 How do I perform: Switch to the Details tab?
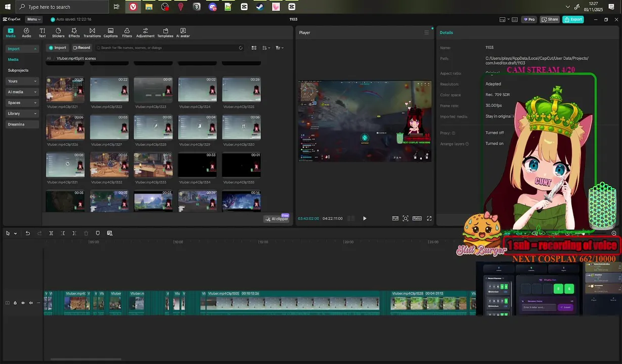coord(447,32)
